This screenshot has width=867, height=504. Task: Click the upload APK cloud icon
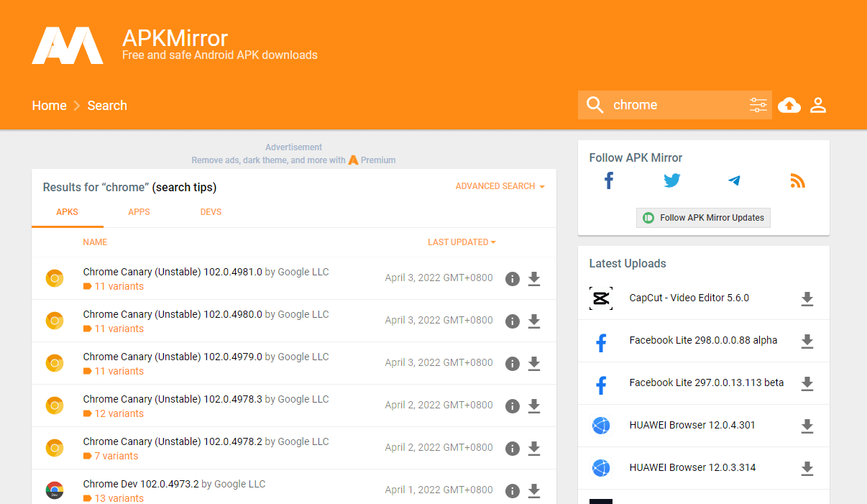[789, 105]
